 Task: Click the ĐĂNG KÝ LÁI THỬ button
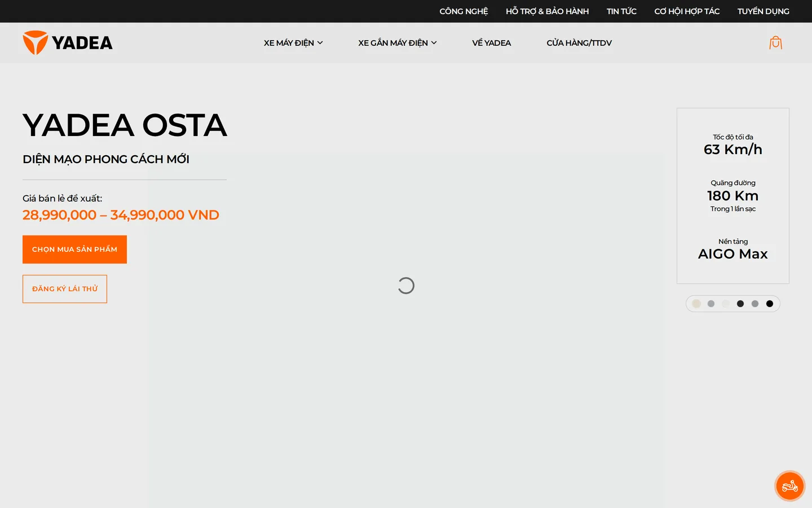pyautogui.click(x=65, y=289)
